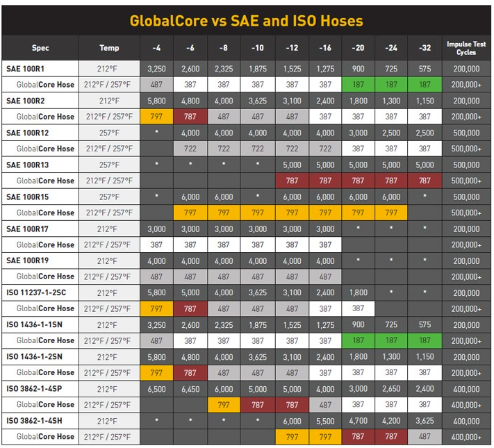The image size is (494, 448).
Task: Click green '187' under -32 below ISO 1436-1-1SN
Action: (425, 340)
